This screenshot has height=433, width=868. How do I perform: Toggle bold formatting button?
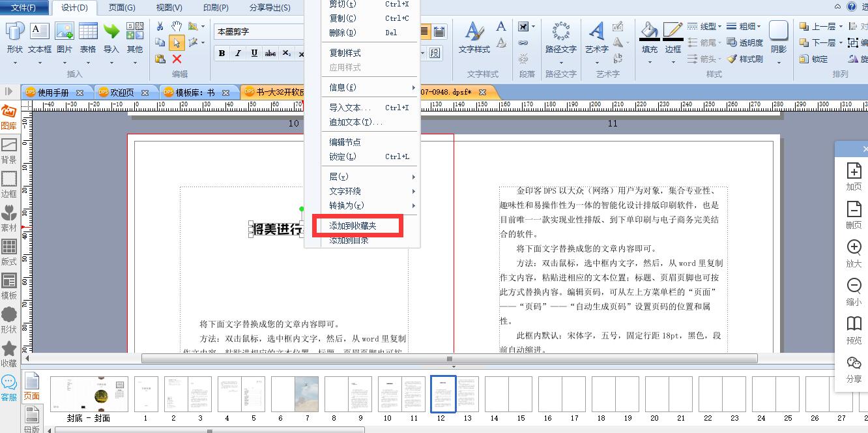click(x=222, y=53)
